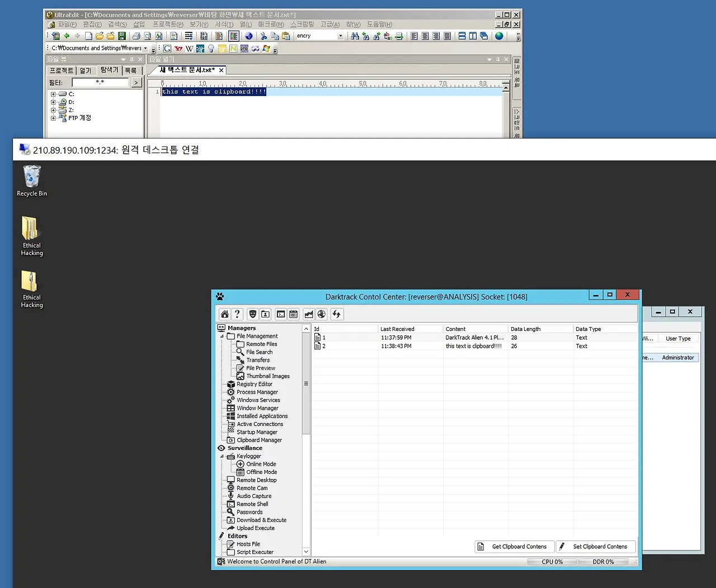Click the UltraEdit open folder icon
This screenshot has height=588, width=716.
[100, 36]
